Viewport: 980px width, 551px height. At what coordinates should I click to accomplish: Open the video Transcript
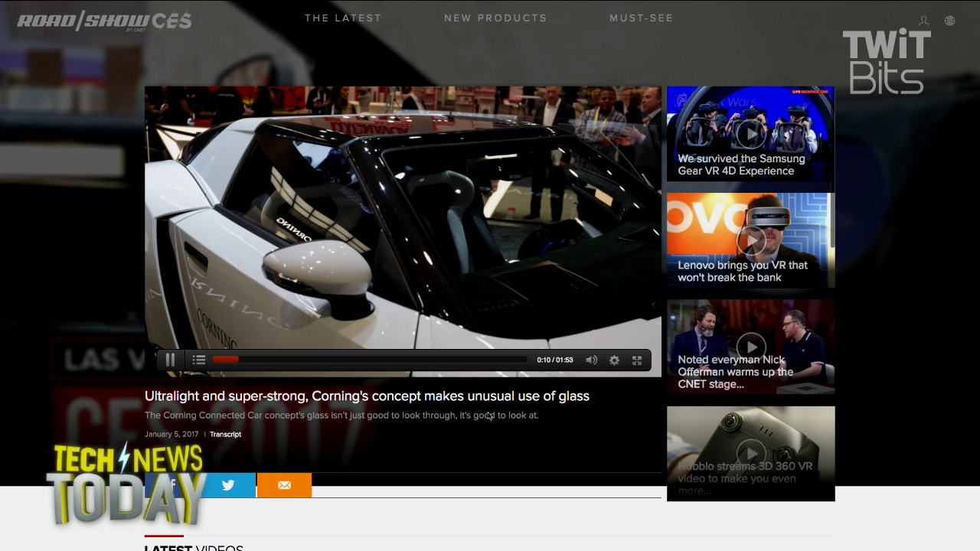point(225,434)
